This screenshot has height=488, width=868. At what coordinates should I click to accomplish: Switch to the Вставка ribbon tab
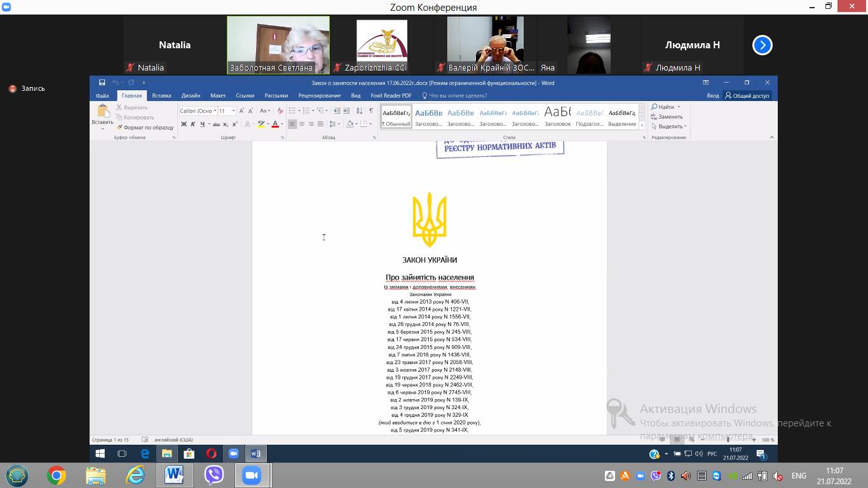pyautogui.click(x=161, y=96)
